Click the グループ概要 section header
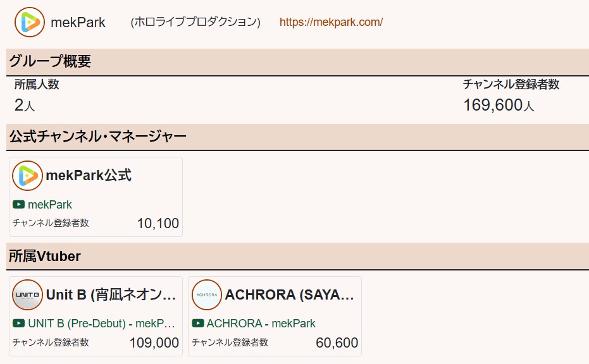589x364 pixels. coord(297,61)
